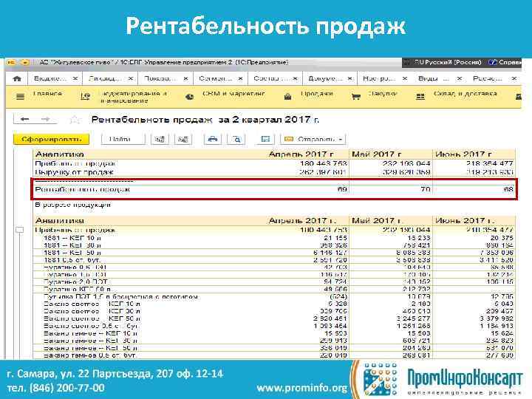This screenshot has height=399, width=532.
Task: Click the Склад и доставка warehouse icon
Action: (420, 97)
